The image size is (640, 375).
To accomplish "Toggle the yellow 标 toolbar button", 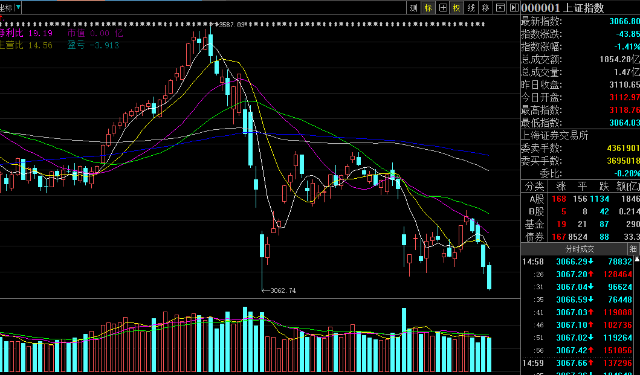I will (x=428, y=7).
